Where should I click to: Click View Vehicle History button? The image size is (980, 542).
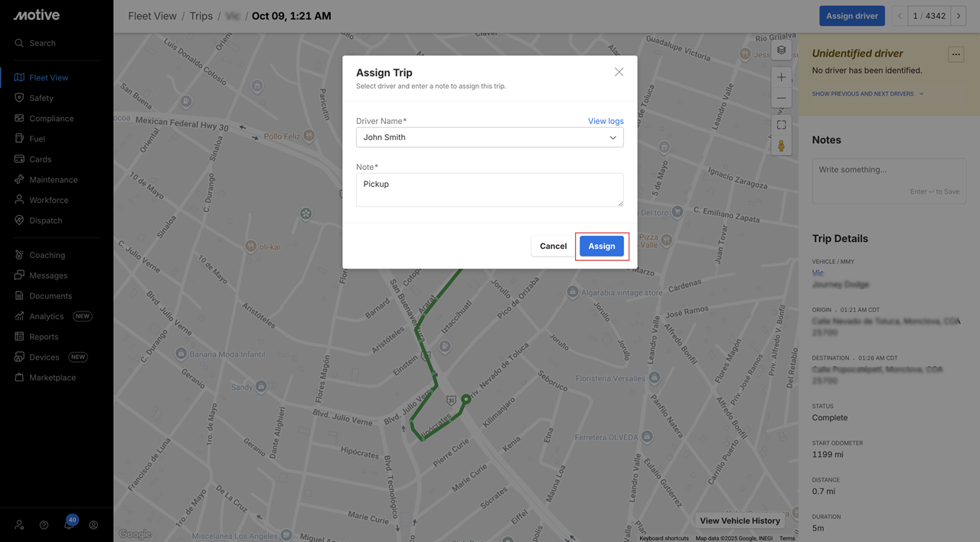740,521
